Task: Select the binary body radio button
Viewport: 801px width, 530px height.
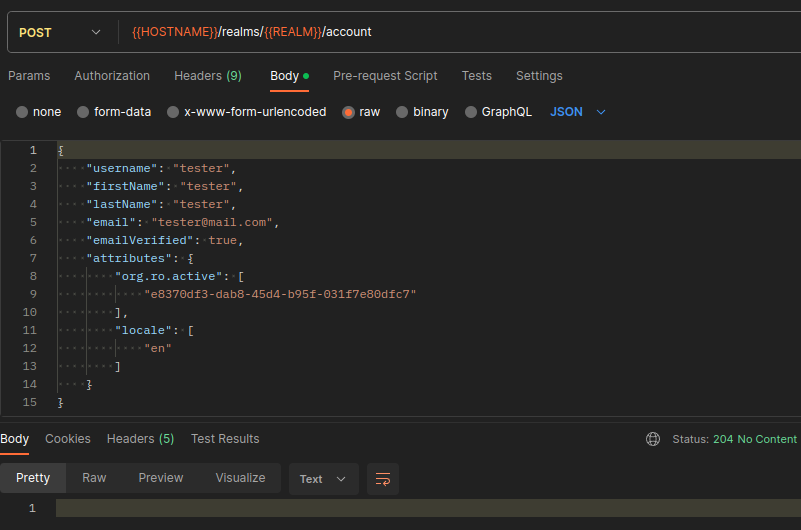Action: [402, 112]
